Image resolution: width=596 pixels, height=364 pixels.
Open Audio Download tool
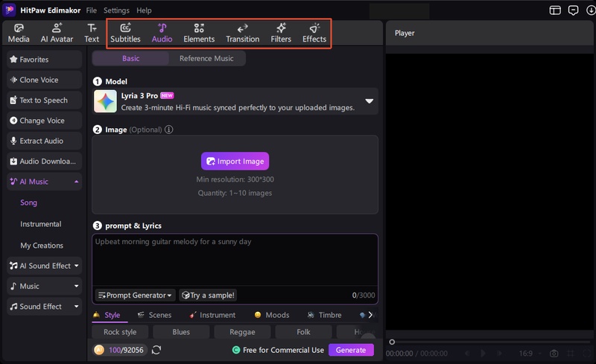coord(44,161)
